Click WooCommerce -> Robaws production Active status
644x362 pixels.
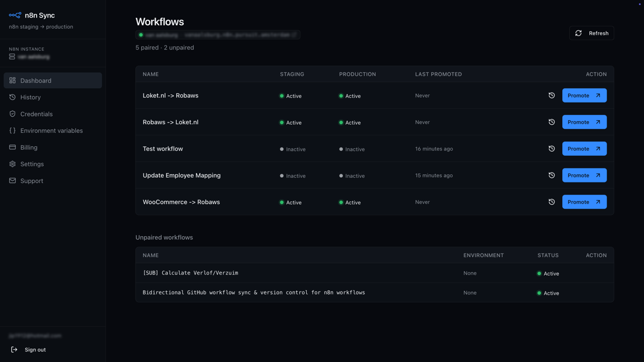(x=349, y=202)
